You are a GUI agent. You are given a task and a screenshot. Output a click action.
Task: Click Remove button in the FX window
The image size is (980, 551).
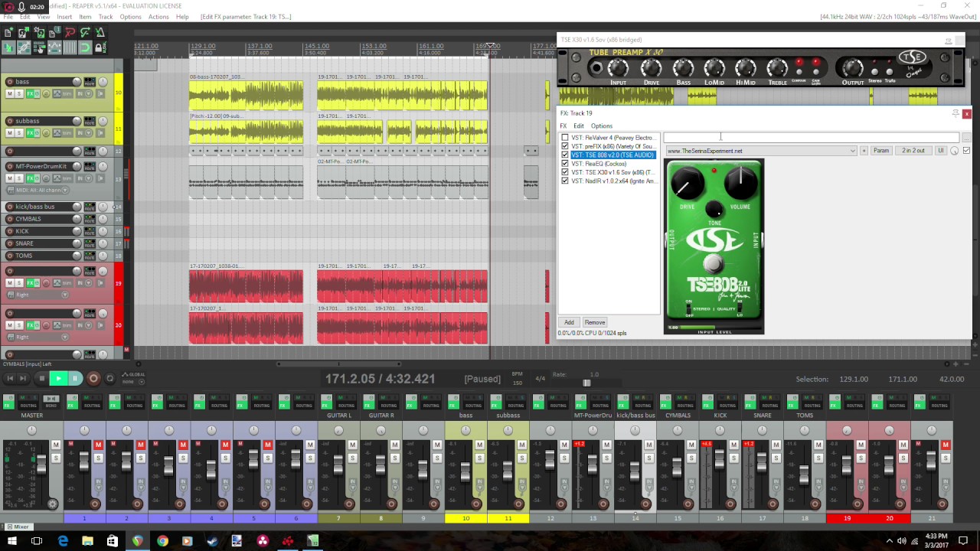(594, 322)
